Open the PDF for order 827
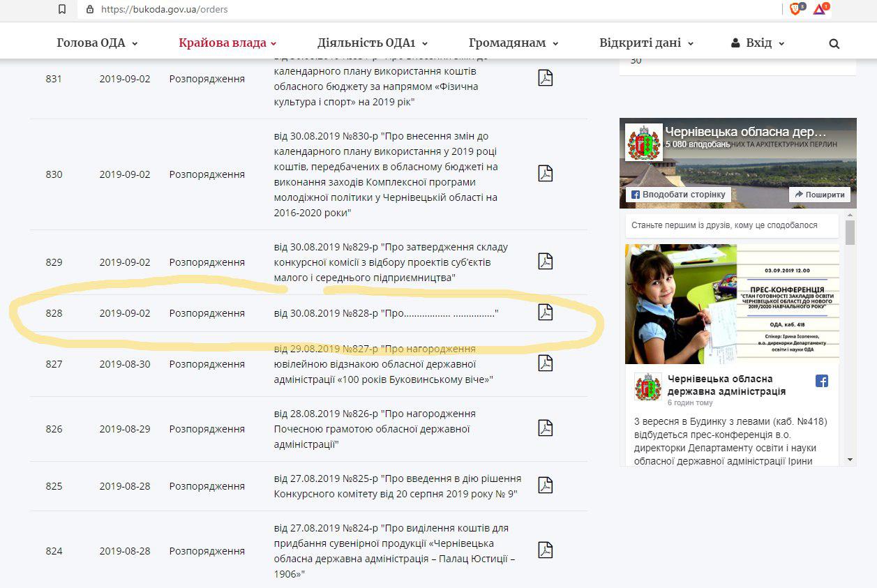Image resolution: width=877 pixels, height=588 pixels. tap(545, 363)
